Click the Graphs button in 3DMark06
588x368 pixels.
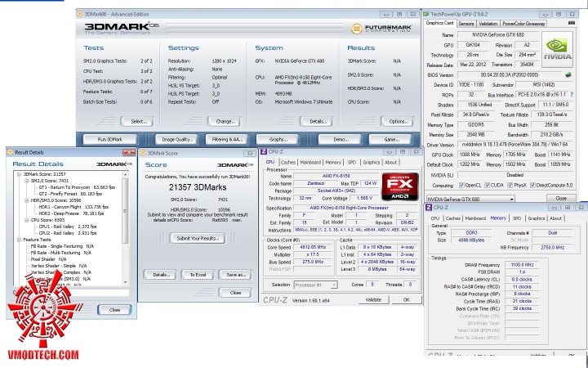(278, 139)
